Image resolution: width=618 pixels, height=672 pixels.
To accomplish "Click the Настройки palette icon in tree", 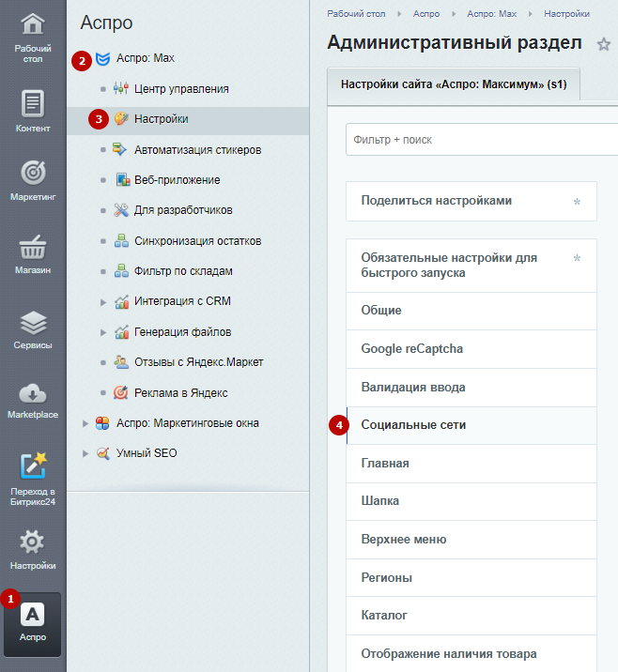I will pos(121,118).
